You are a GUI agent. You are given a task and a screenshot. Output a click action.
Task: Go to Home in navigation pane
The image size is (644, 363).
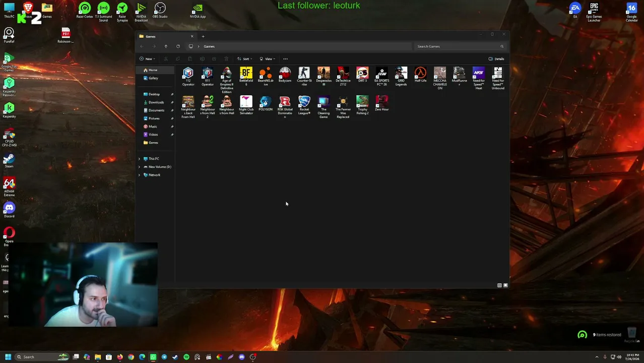point(155,70)
